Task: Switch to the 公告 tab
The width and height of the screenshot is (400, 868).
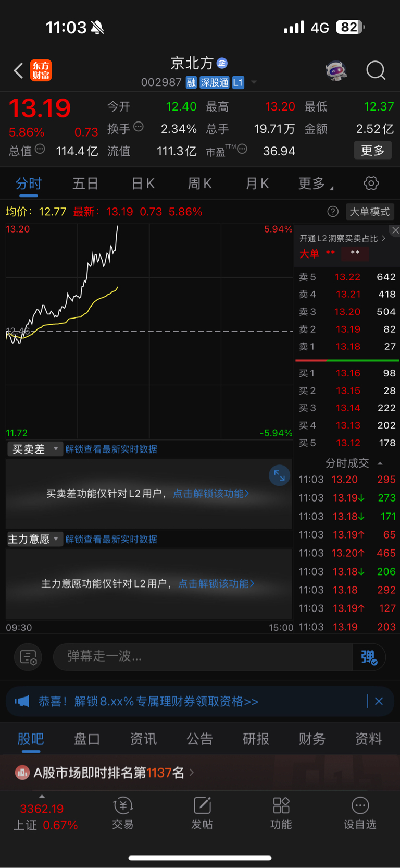Action: coord(199,739)
